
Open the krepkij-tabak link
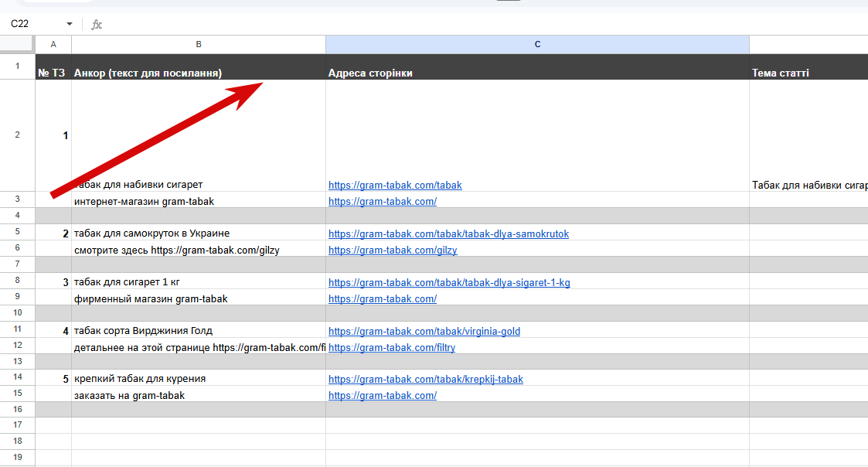(426, 380)
